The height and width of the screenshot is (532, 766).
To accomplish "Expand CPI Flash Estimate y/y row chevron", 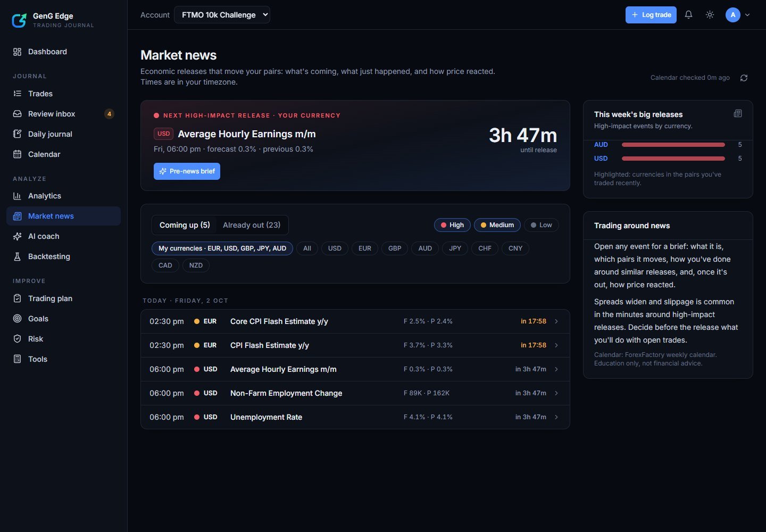I will [556, 345].
